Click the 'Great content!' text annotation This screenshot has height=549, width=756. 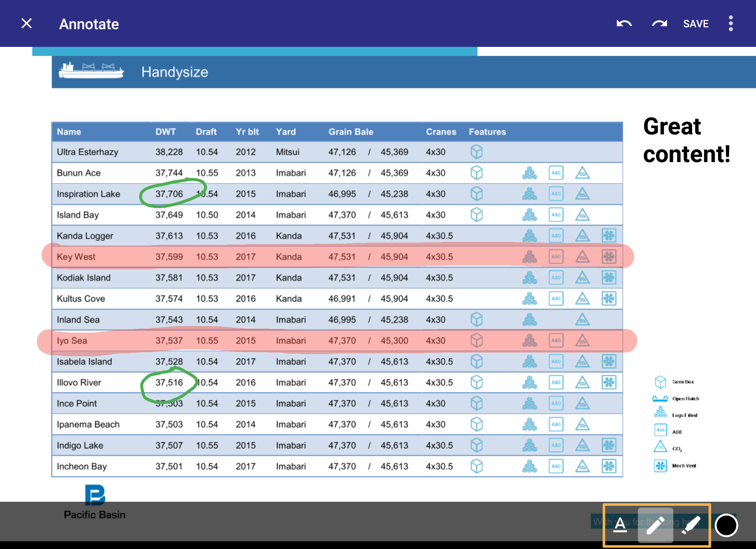pyautogui.click(x=686, y=140)
